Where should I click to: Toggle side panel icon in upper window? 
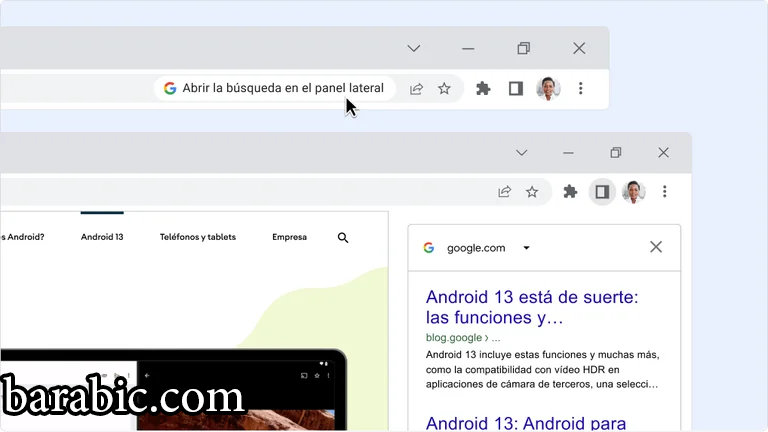pos(516,88)
